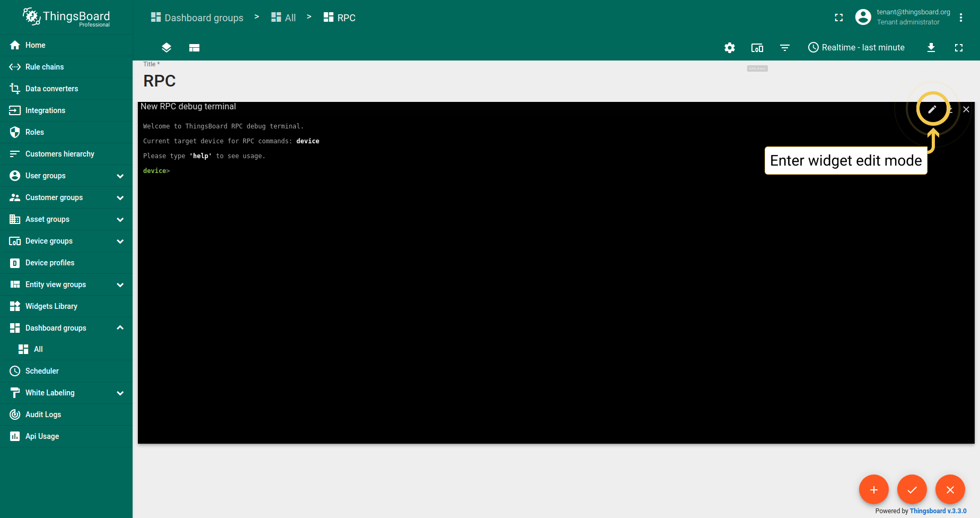Open the dashboard layout settings icon

click(x=194, y=48)
